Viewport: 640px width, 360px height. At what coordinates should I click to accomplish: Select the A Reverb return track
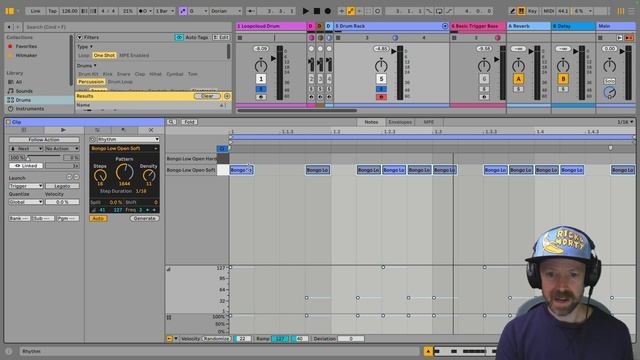pyautogui.click(x=528, y=26)
